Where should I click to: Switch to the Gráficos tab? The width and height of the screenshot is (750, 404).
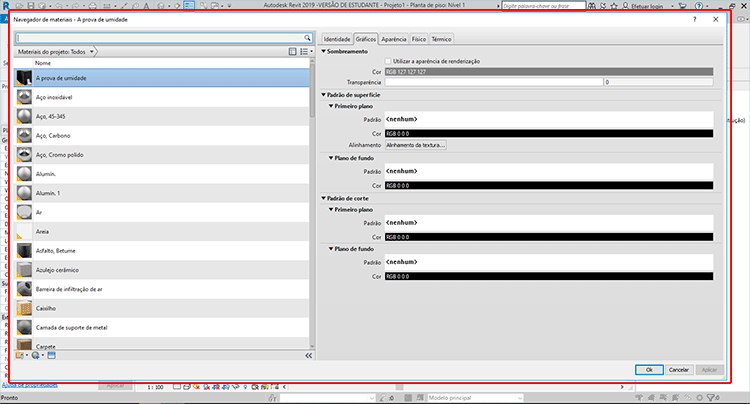[x=366, y=39]
